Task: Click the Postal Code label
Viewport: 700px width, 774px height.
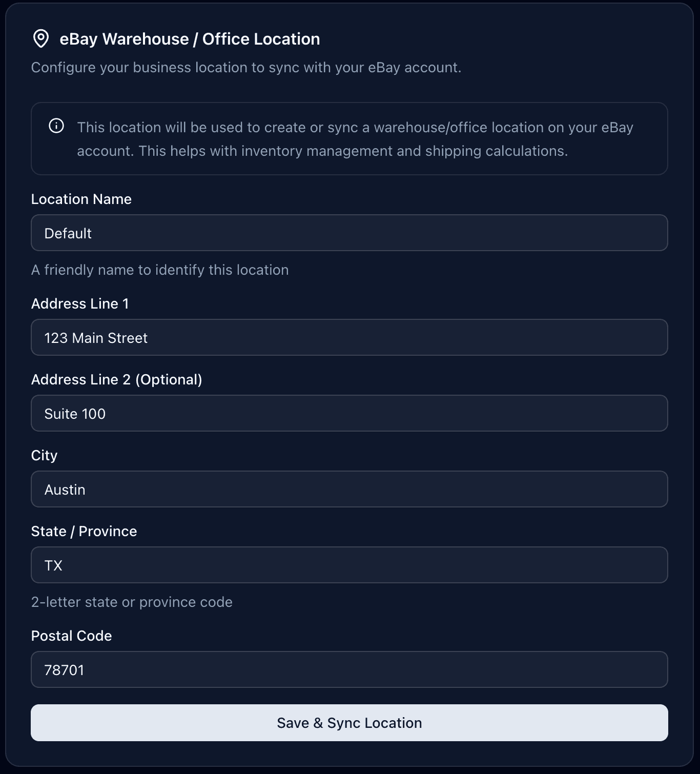Action: pyautogui.click(x=72, y=636)
